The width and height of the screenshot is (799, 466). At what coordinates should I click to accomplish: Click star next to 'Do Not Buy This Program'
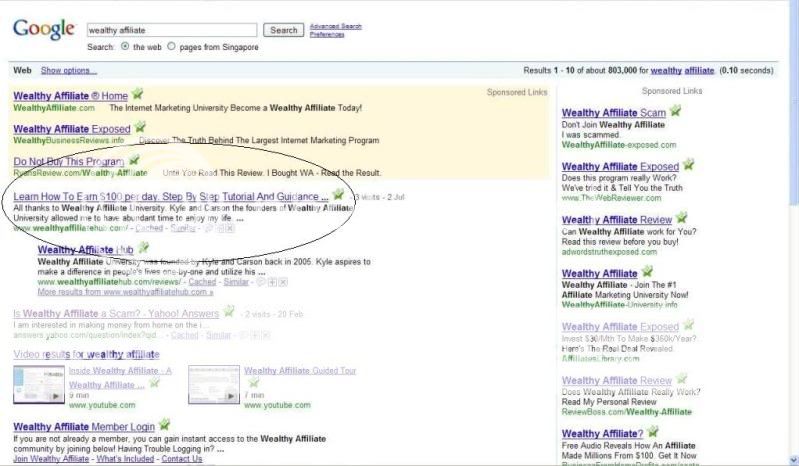134,160
